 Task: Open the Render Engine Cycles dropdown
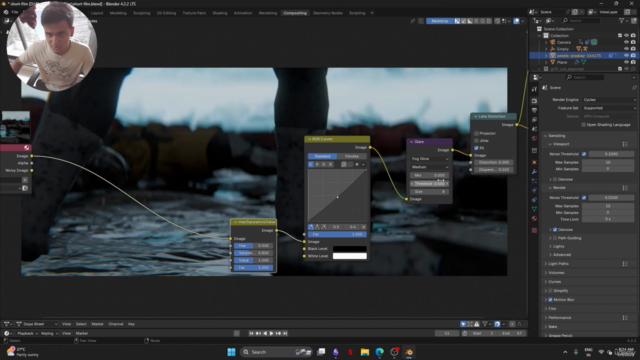(x=609, y=100)
